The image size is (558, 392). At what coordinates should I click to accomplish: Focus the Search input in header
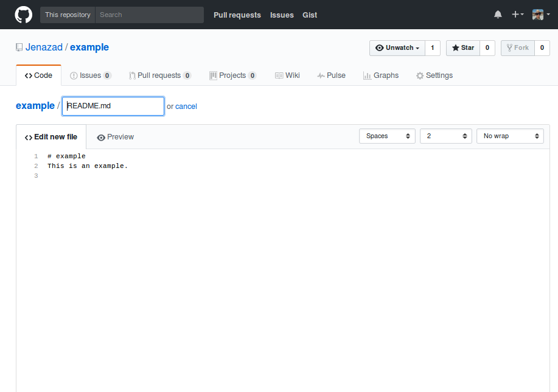click(x=150, y=15)
